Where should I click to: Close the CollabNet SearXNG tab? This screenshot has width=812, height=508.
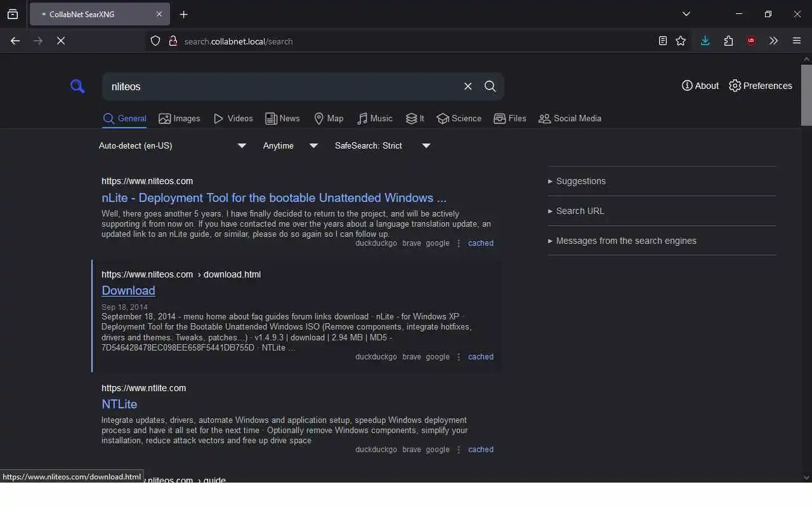159,14
